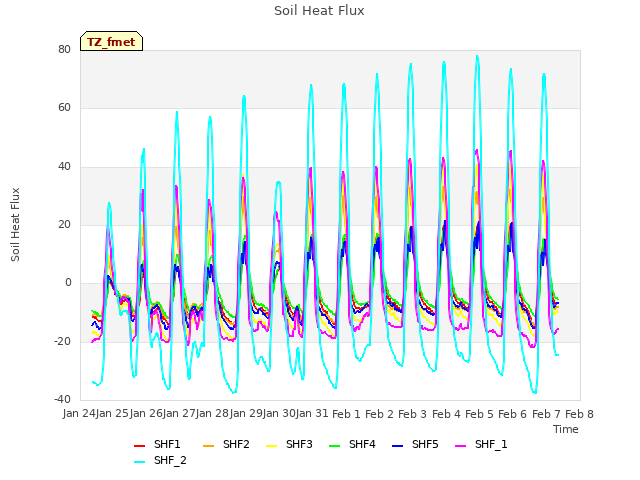Click the Time axis label

coord(566,429)
